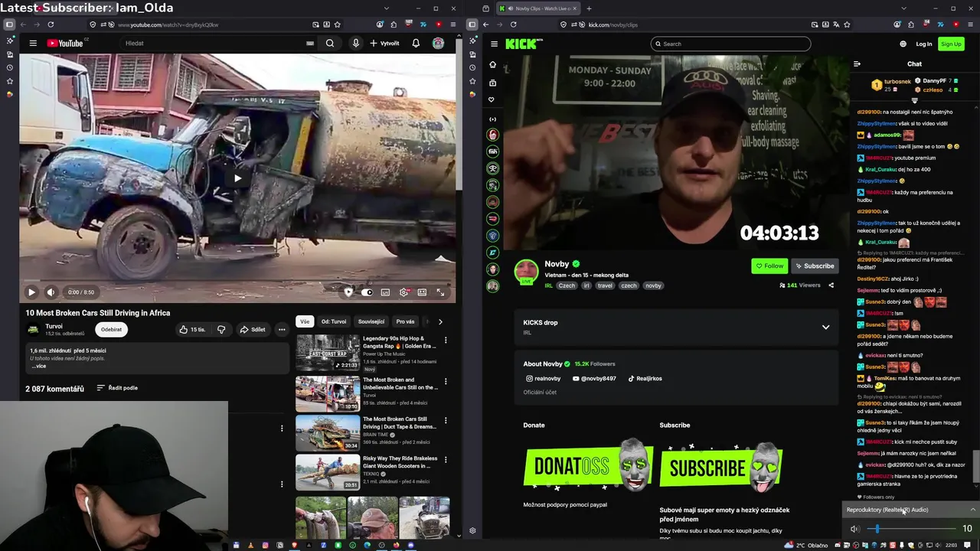Show more filter chips with the arrow
980x551 pixels.
(440, 321)
